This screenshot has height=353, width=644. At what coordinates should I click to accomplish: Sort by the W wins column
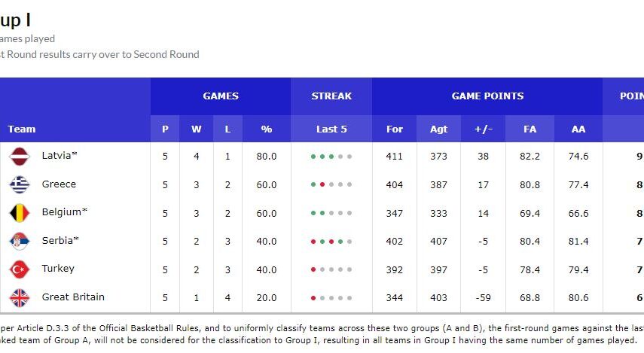pos(197,129)
